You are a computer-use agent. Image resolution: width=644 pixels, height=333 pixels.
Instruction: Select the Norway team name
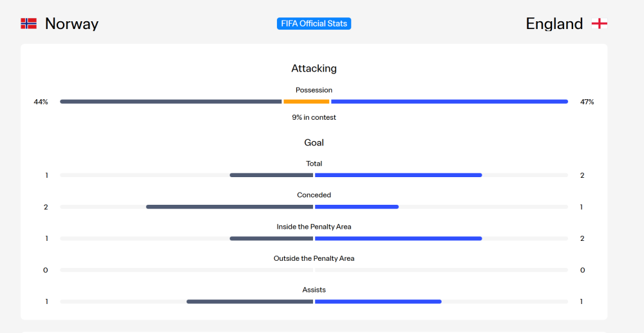(71, 24)
